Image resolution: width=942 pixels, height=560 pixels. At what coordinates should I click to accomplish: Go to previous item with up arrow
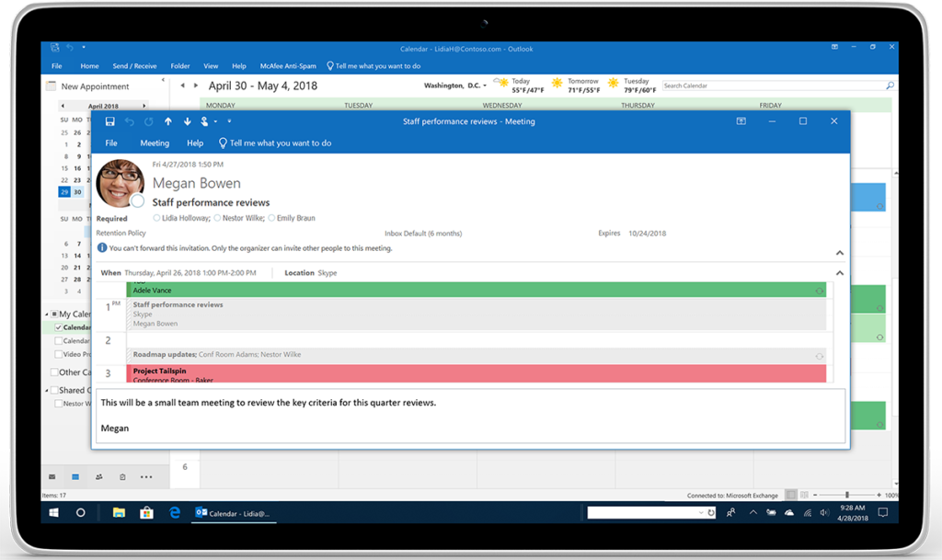pyautogui.click(x=167, y=121)
